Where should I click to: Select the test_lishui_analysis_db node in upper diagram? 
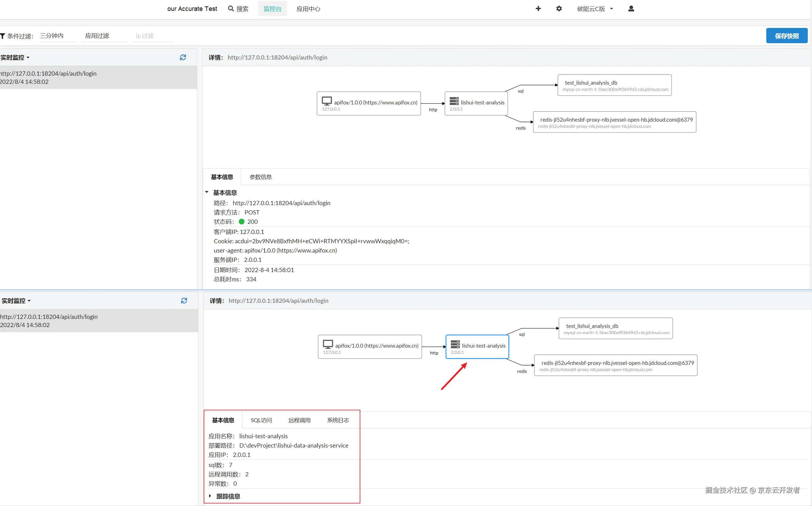614,85
